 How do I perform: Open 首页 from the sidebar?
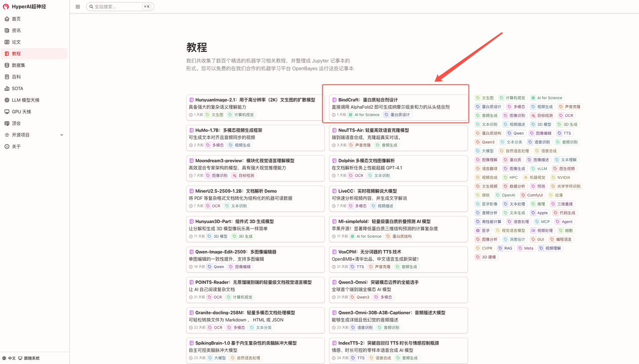click(16, 19)
